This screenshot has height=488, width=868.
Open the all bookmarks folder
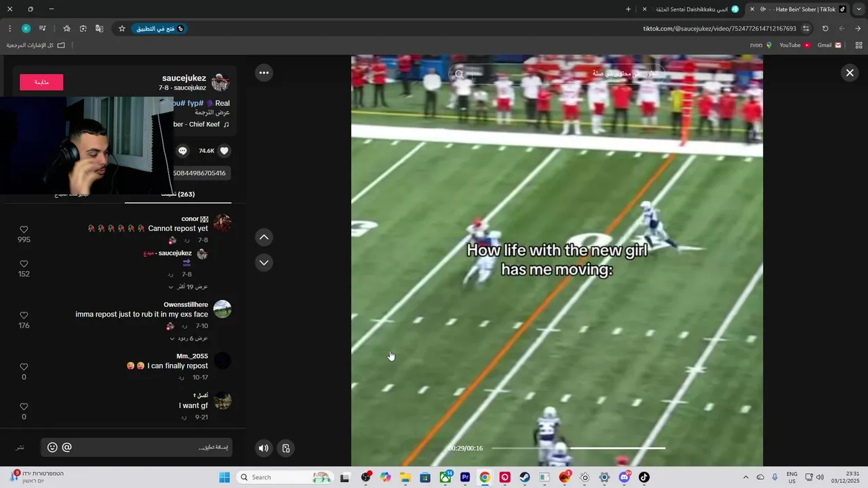click(35, 45)
